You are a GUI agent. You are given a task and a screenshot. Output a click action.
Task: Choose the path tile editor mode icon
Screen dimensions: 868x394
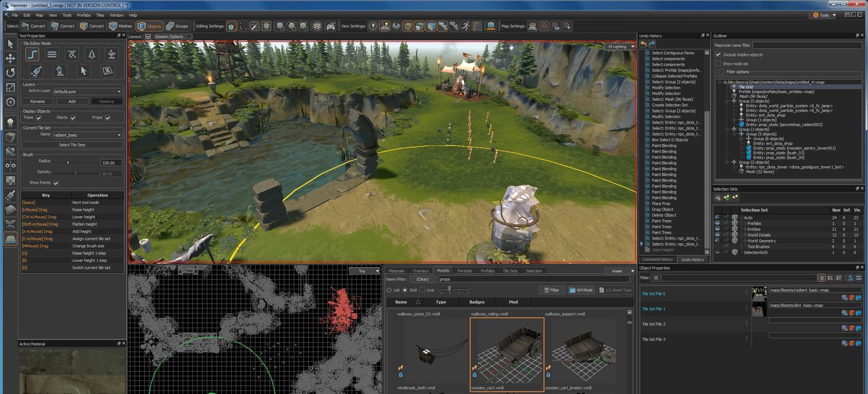coord(72,55)
